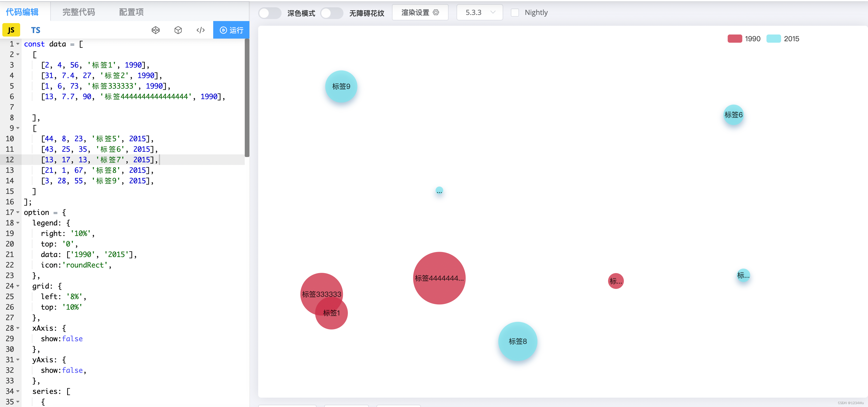Switch to the TS language badge
The width and height of the screenshot is (868, 407).
pyautogui.click(x=35, y=30)
